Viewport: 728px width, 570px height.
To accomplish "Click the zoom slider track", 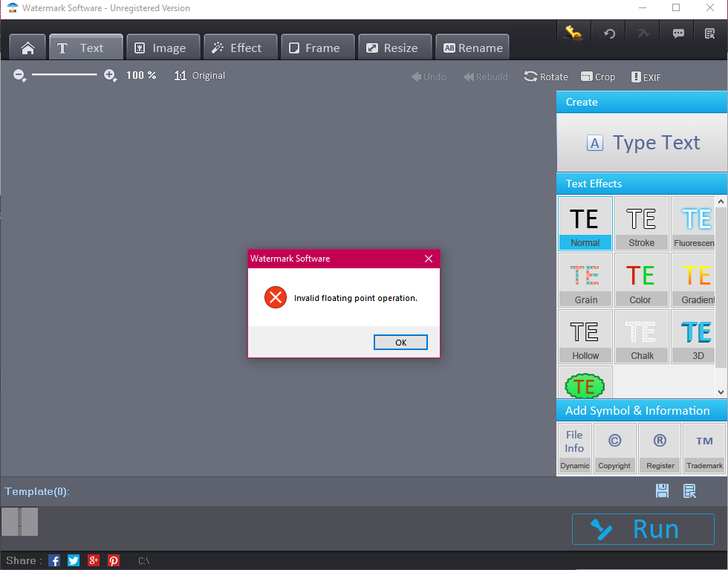I will tap(64, 74).
